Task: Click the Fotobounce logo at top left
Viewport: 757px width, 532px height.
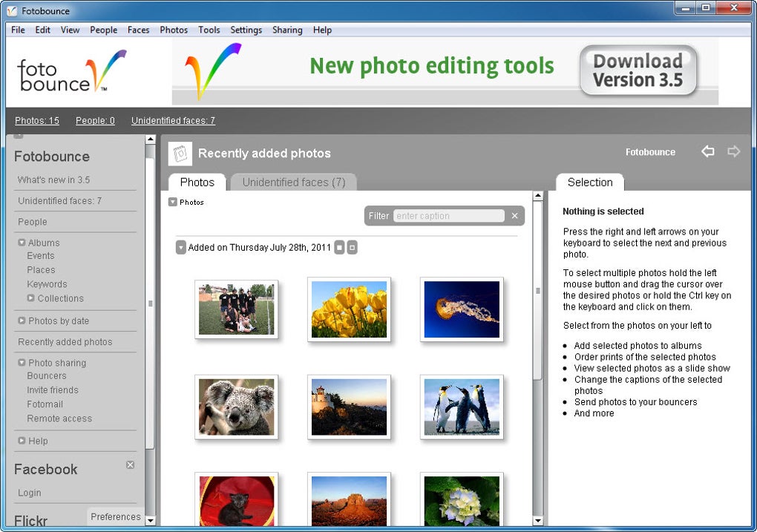Action: 71,71
